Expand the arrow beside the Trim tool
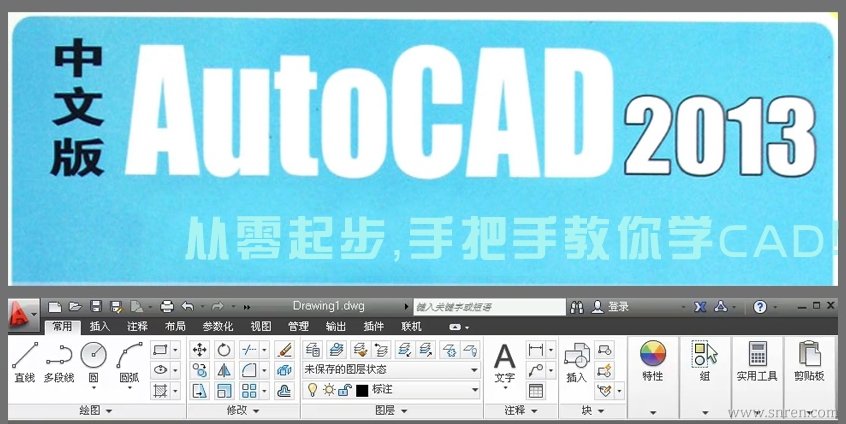The image size is (846, 424). coord(264,350)
